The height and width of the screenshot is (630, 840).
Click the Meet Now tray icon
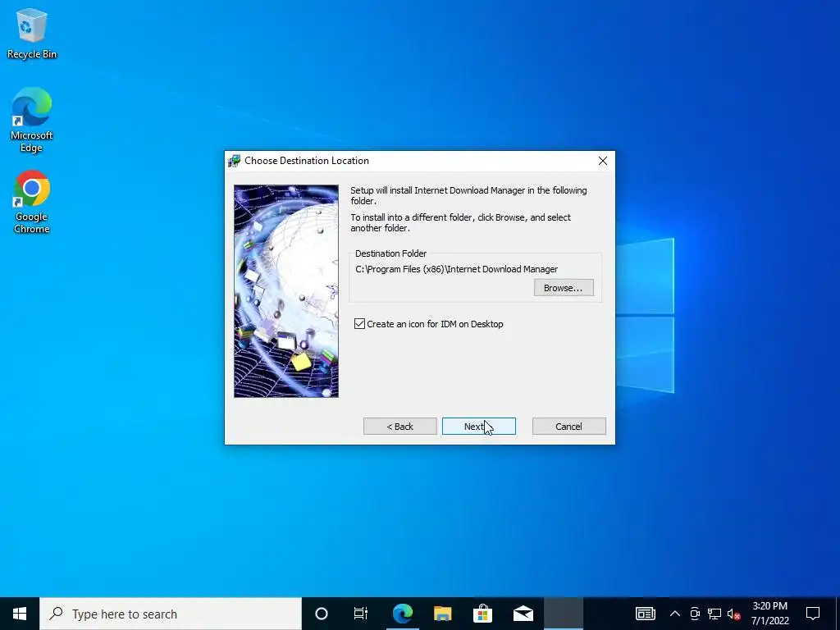point(695,614)
